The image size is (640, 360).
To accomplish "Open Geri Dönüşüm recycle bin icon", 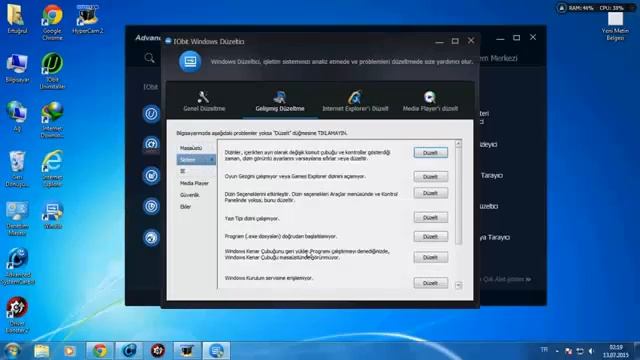I will click(17, 169).
